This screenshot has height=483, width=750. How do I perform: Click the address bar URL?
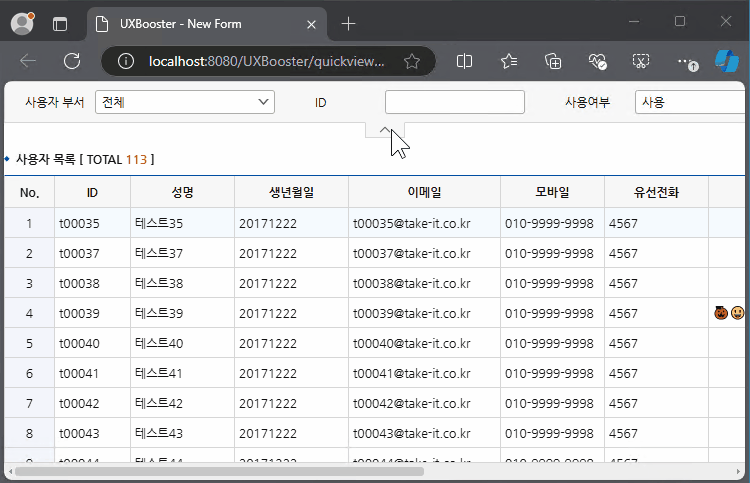click(266, 62)
